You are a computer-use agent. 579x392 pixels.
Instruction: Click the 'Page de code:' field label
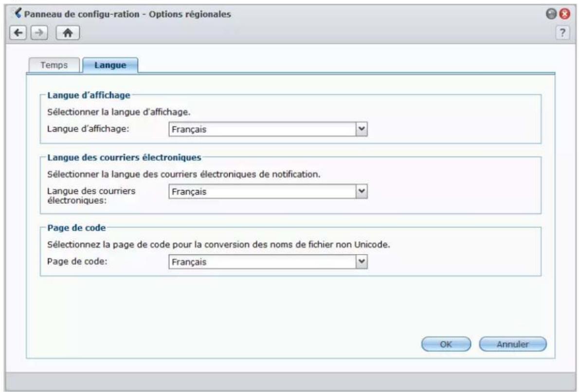pos(77,261)
